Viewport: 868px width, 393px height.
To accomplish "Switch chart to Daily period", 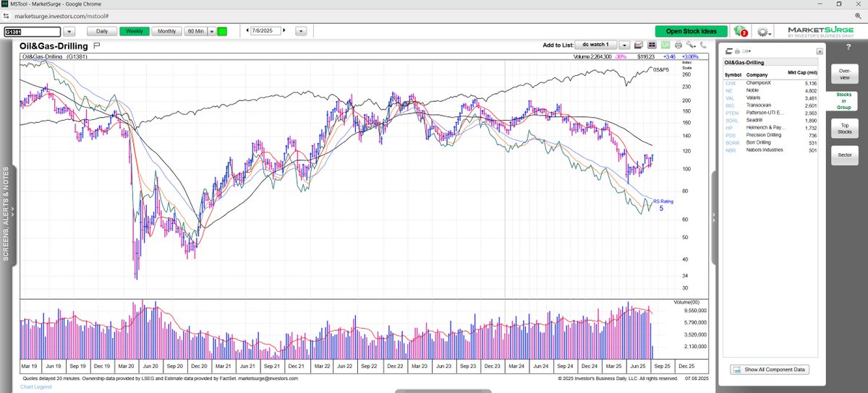I will click(x=102, y=31).
